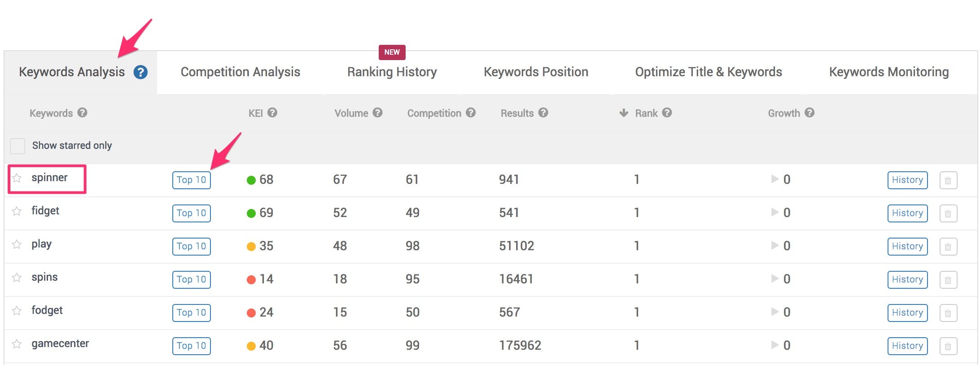Delete the spinner keyword with trash icon
Screen dimensions: 980x365
[x=948, y=180]
